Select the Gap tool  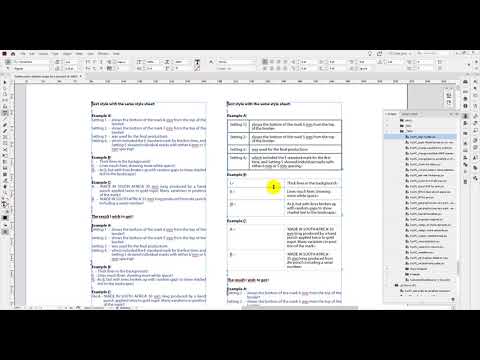pyautogui.click(x=5, y=100)
